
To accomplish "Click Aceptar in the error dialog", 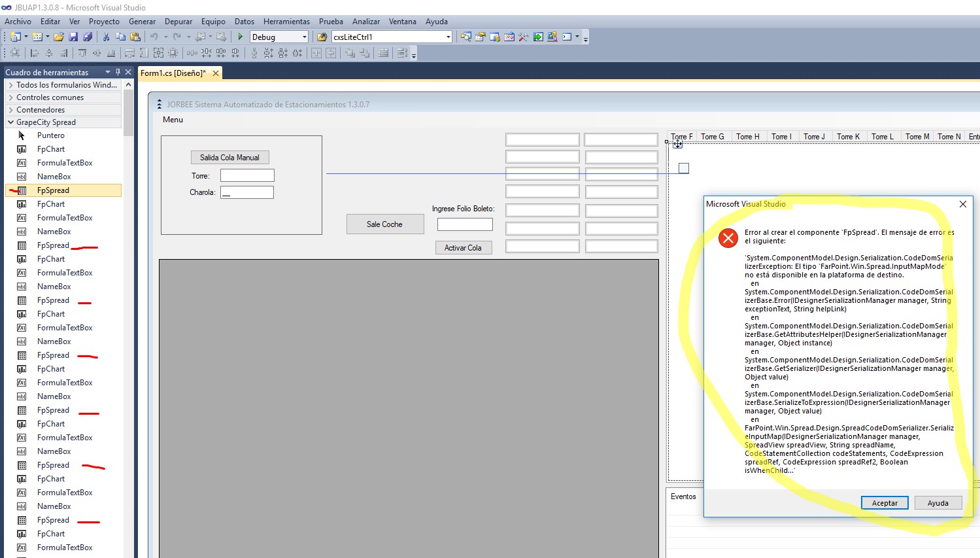I will [885, 503].
